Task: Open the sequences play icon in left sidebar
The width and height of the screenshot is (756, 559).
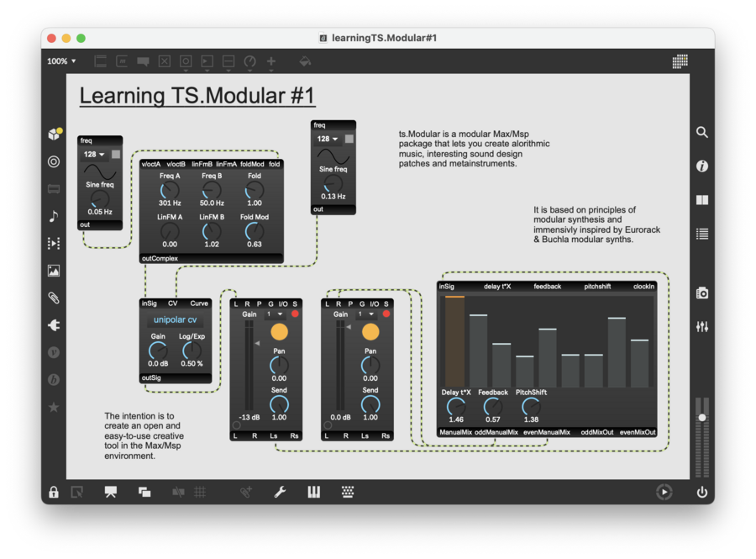Action: click(x=54, y=243)
